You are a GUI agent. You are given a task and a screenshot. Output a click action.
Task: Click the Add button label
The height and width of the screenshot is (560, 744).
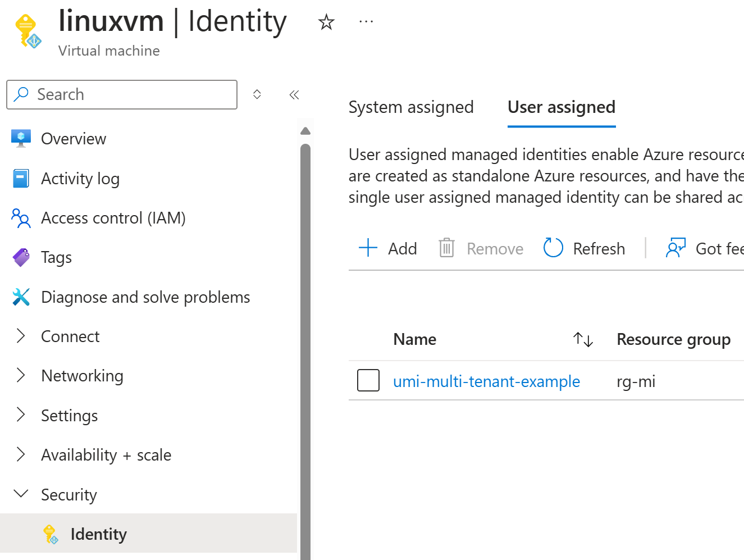(x=403, y=249)
